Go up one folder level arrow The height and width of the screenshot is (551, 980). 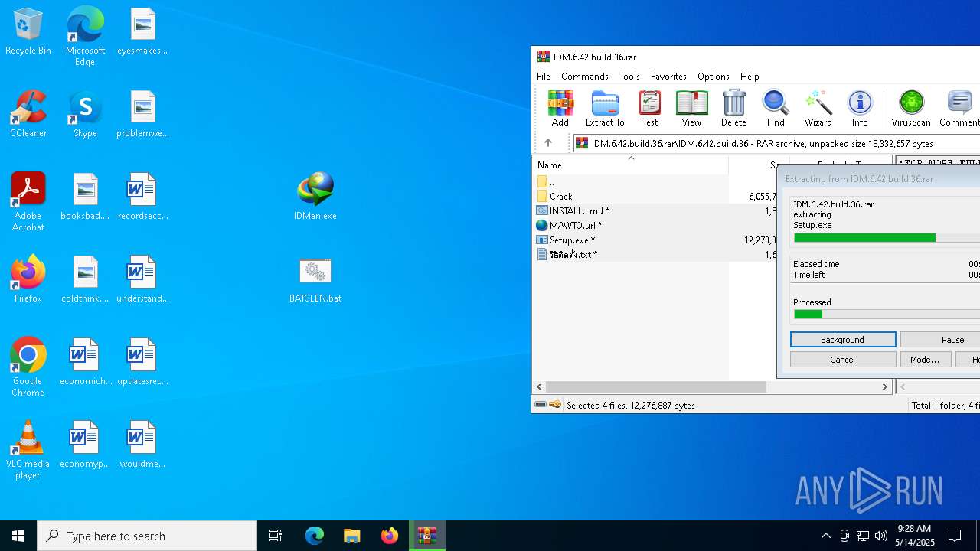coord(548,143)
